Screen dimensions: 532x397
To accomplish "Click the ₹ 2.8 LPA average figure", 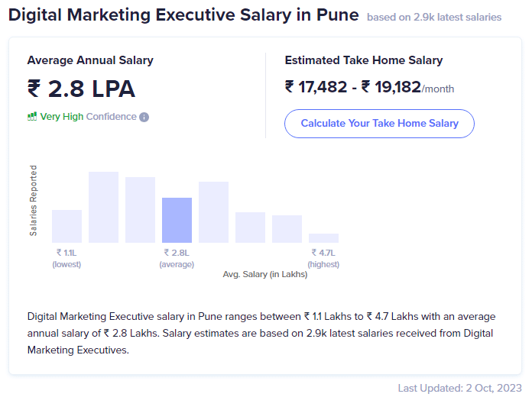I will tap(81, 89).
